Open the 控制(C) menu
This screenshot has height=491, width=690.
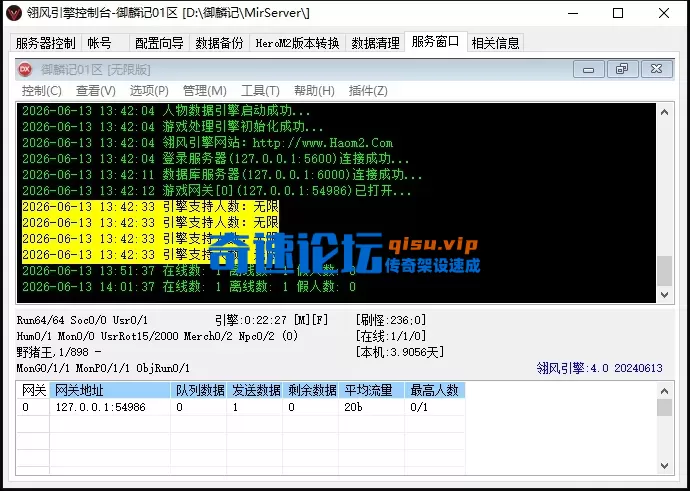[42, 91]
